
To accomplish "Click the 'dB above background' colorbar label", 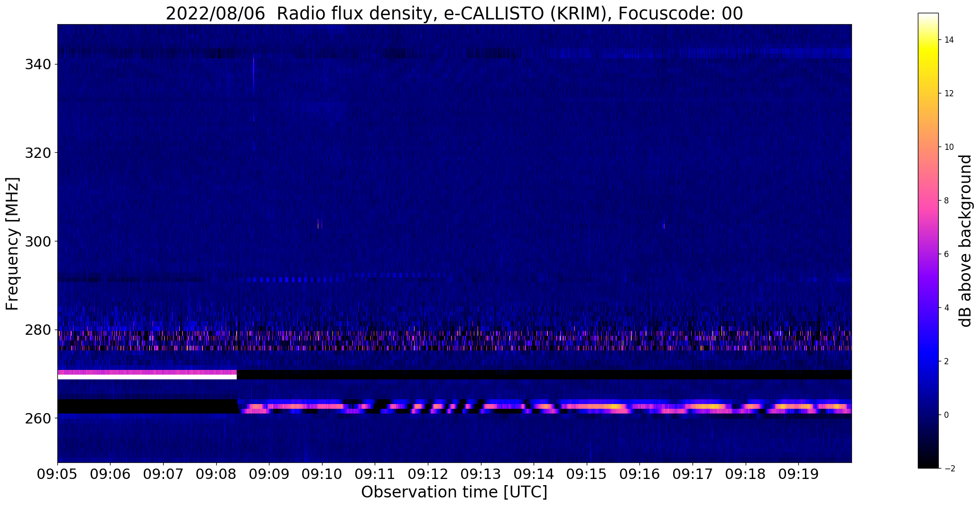I will [965, 241].
